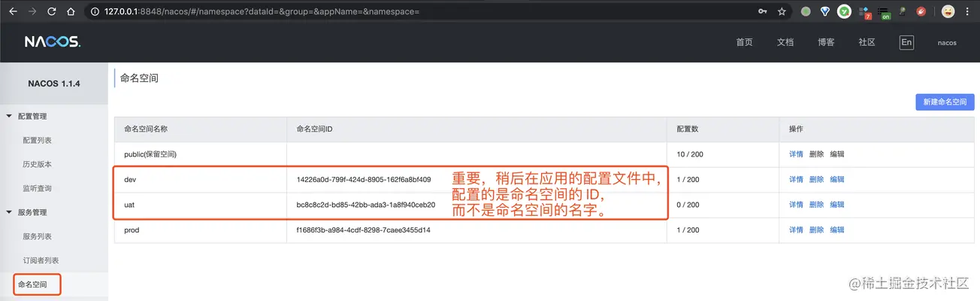Switch language with En toggle

pyautogui.click(x=906, y=42)
